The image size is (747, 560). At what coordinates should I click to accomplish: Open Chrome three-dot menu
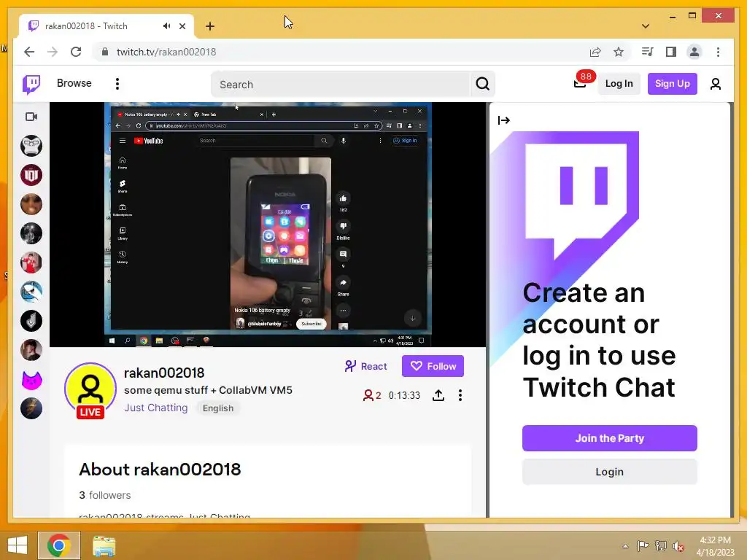point(718,52)
